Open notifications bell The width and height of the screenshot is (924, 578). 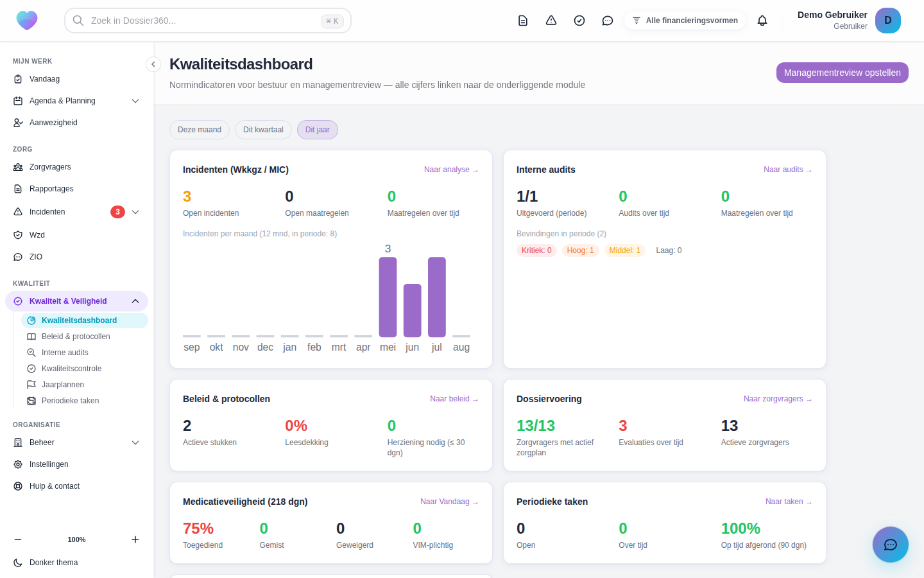[762, 21]
